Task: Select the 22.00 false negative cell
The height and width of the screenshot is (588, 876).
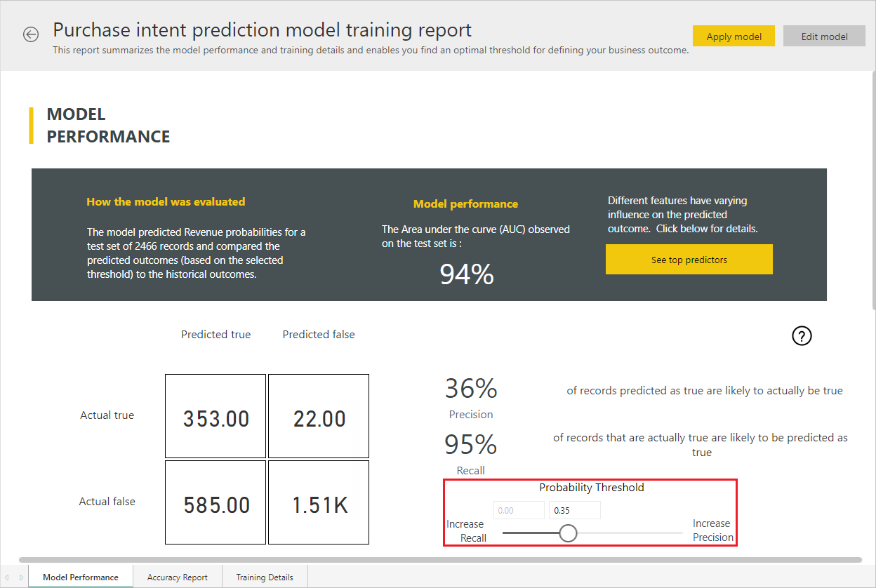Action: click(x=319, y=416)
